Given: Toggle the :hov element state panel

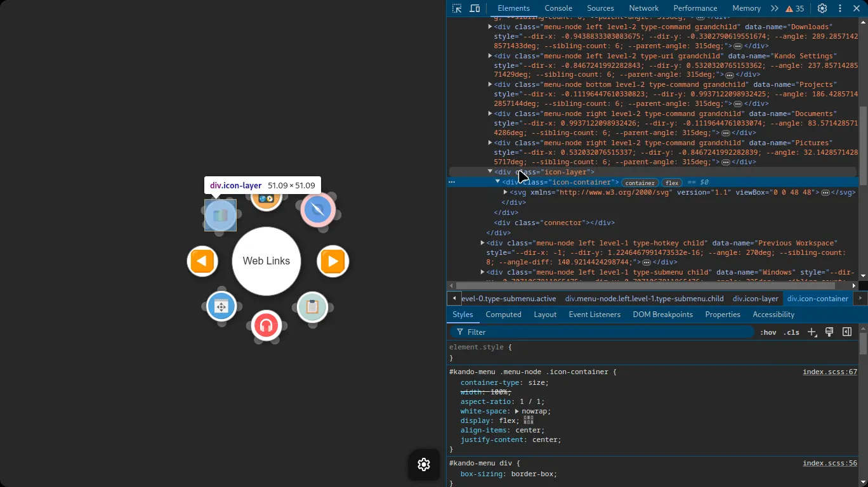Looking at the screenshot, I should click(768, 332).
